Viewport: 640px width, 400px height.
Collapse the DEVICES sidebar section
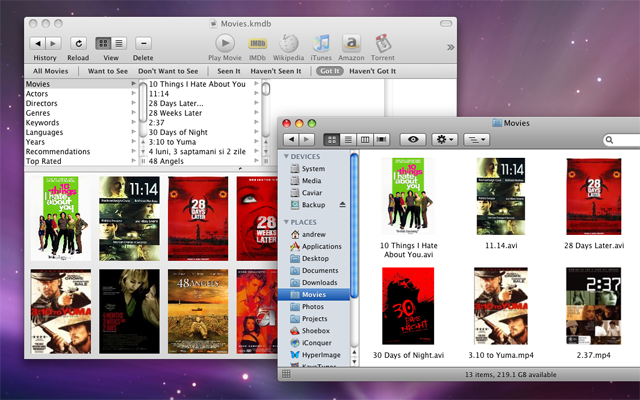tap(286, 156)
